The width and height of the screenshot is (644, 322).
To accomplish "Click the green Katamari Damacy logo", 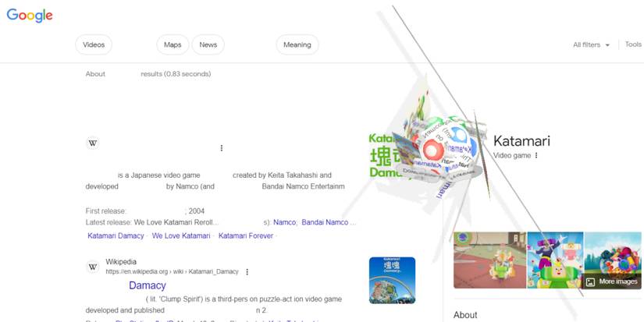I will [387, 156].
